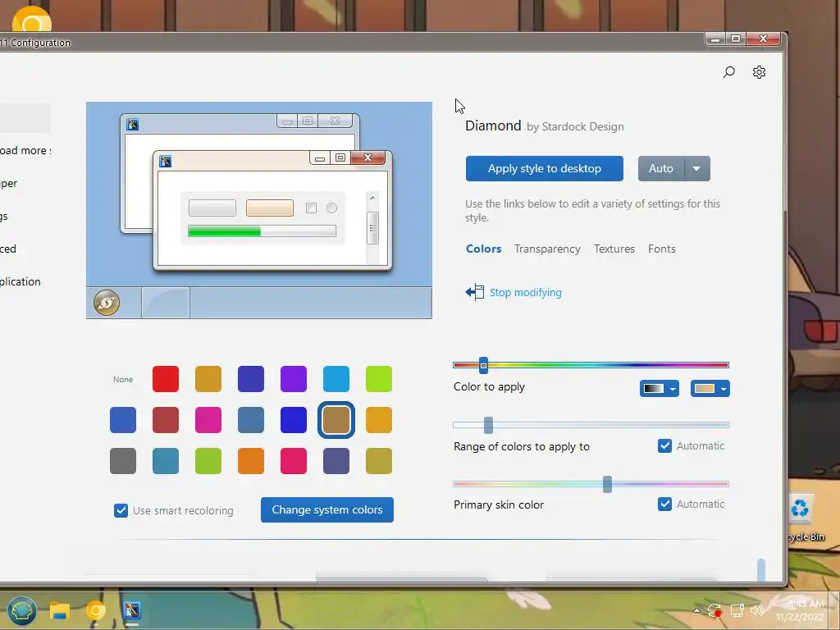840x630 pixels.
Task: Click Apply style to desktop
Action: point(545,169)
